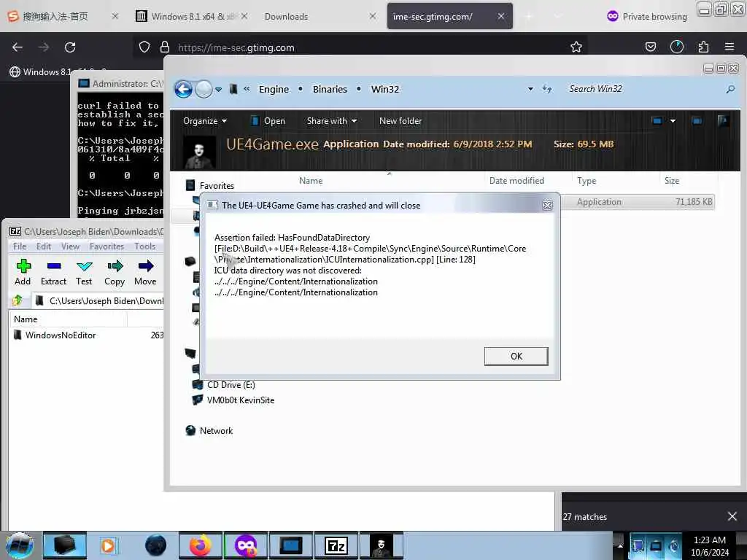Screen dimensions: 747x560
Task: Toggle the Explorer preview pane
Action: (697, 121)
